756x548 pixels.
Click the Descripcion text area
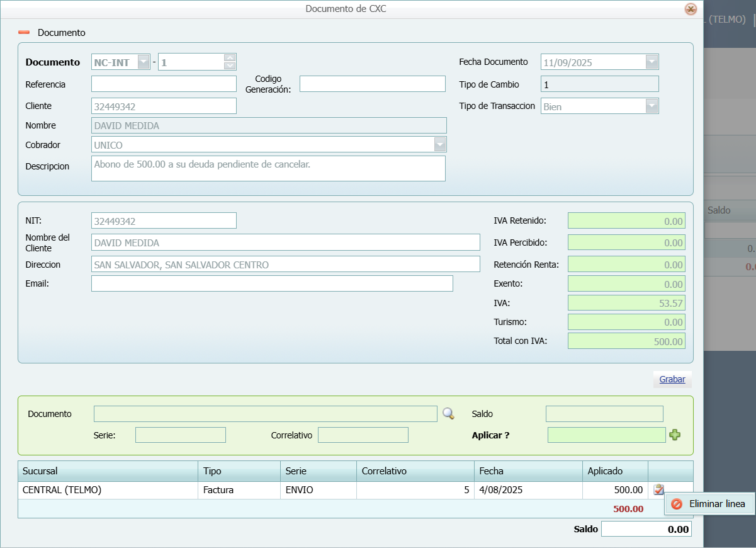coord(268,168)
